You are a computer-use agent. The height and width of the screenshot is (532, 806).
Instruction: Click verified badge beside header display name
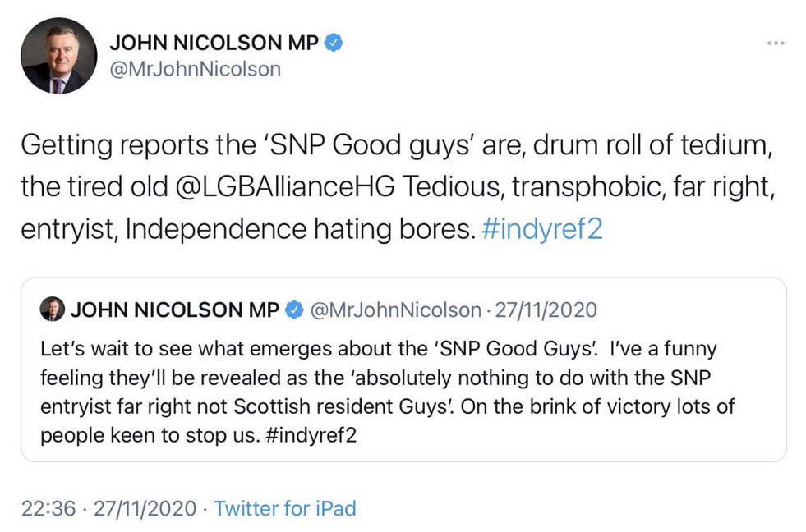333,43
